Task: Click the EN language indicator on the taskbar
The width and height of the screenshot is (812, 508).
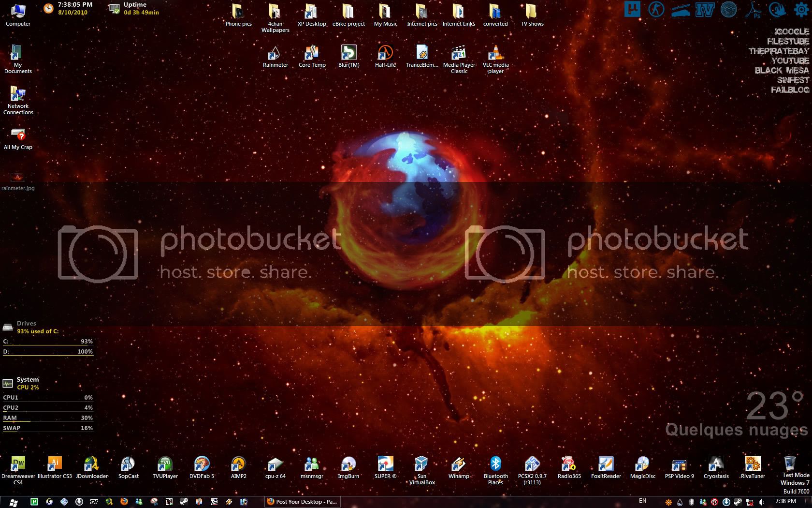Action: pos(642,501)
